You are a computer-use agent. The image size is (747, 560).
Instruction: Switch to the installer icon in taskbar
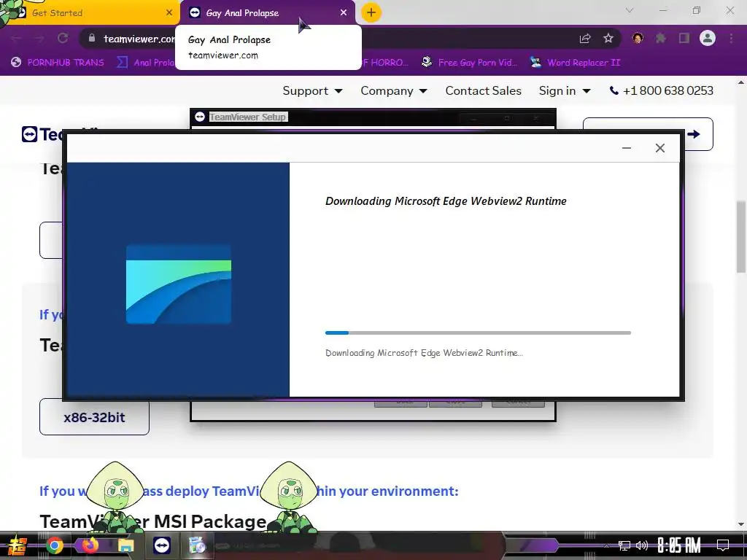tap(197, 545)
